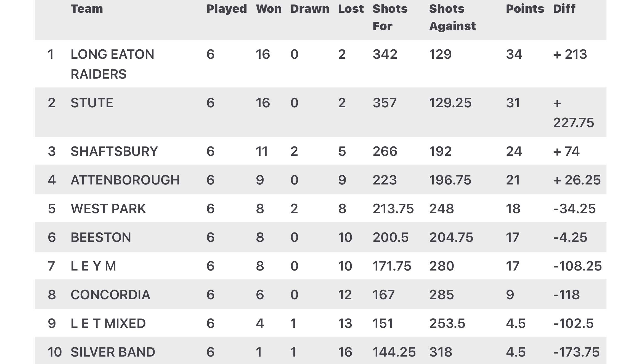Viewport: 631px width, 364px height.
Task: Click the Played column header
Action: [x=226, y=9]
